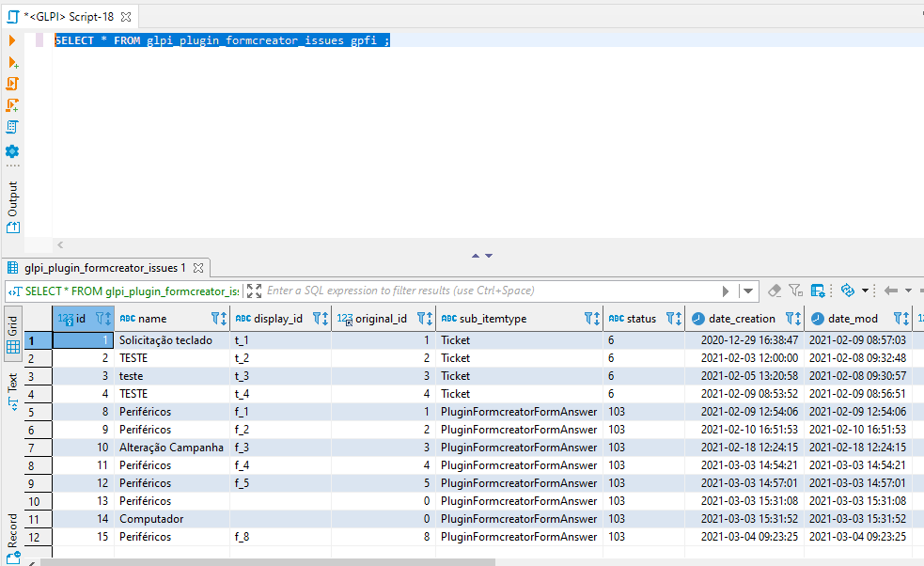The image size is (924, 566).
Task: Execute the SQL script
Action: click(11, 83)
